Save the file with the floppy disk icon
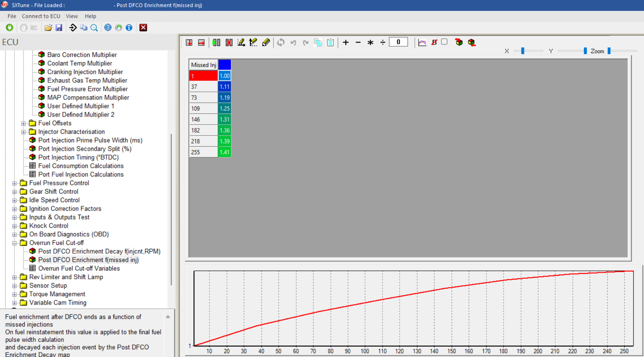 coord(59,27)
